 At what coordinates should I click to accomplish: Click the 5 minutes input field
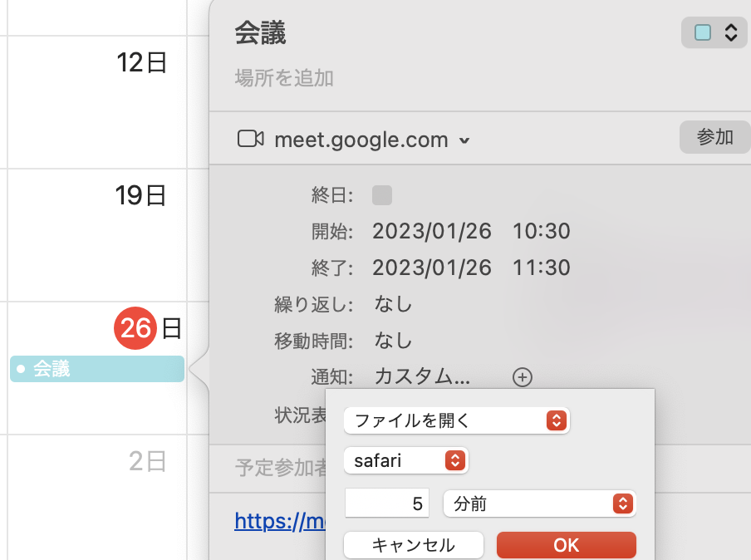[387, 504]
